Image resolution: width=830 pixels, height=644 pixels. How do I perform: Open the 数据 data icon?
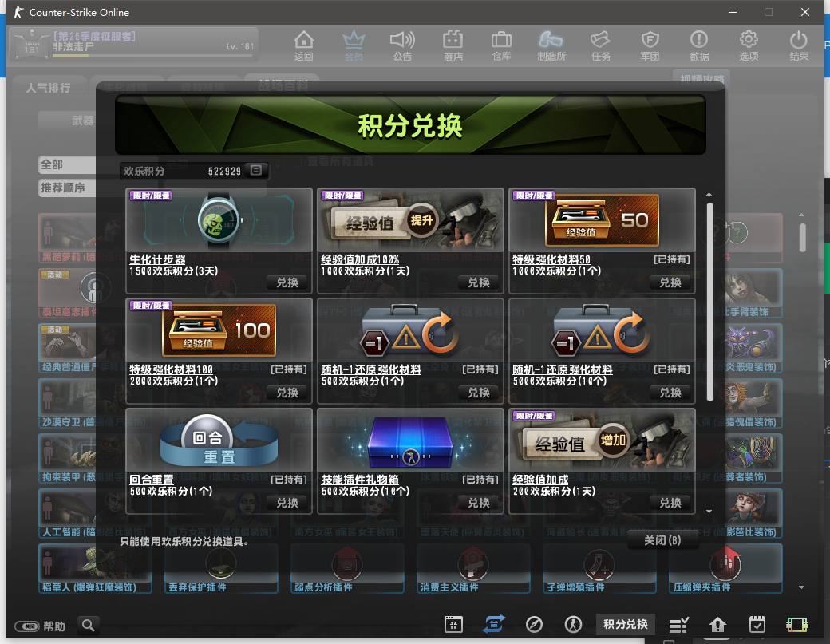[x=699, y=45]
